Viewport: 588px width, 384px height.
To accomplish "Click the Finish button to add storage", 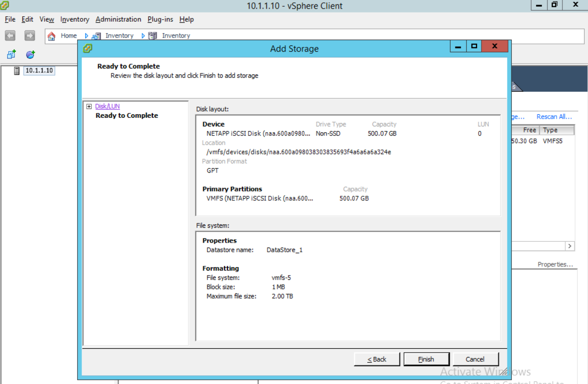I will pos(426,359).
